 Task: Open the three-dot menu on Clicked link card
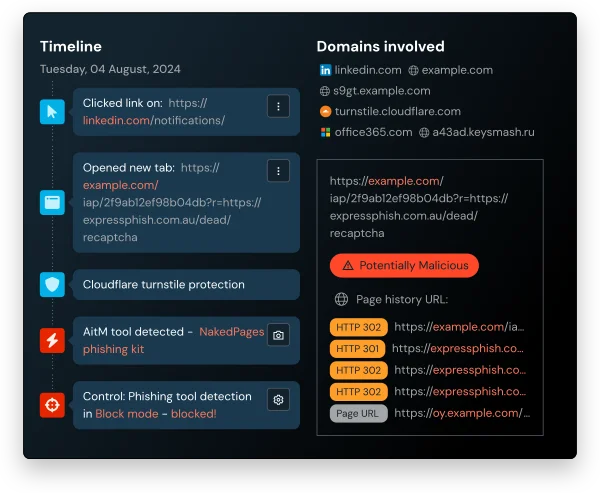pos(278,106)
